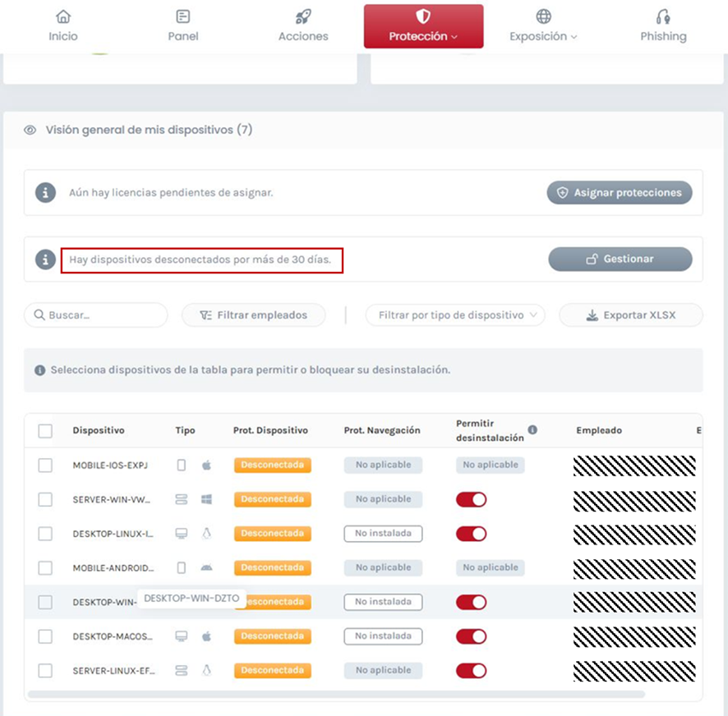Viewport: 728px width, 716px height.
Task: Switch to the Panel section
Action: pyautogui.click(x=183, y=23)
